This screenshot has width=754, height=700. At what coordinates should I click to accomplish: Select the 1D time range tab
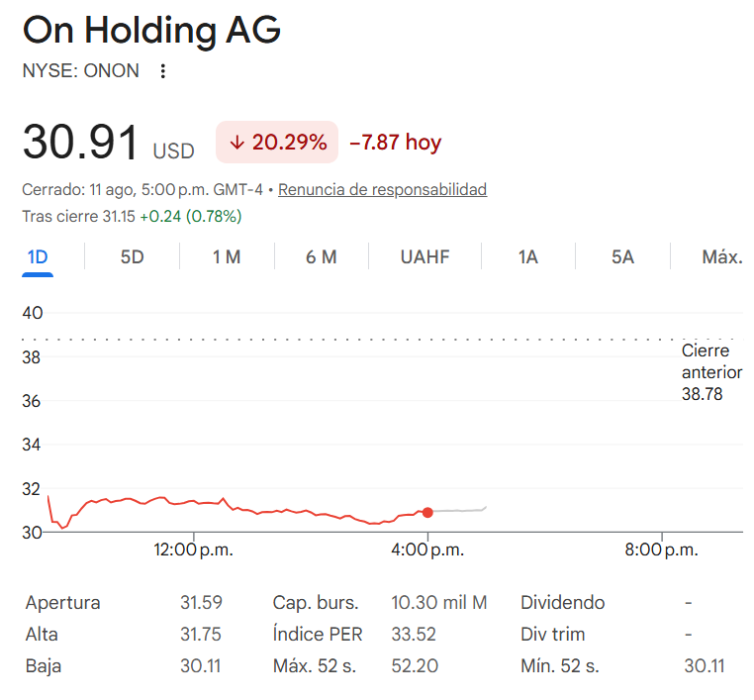point(38,257)
